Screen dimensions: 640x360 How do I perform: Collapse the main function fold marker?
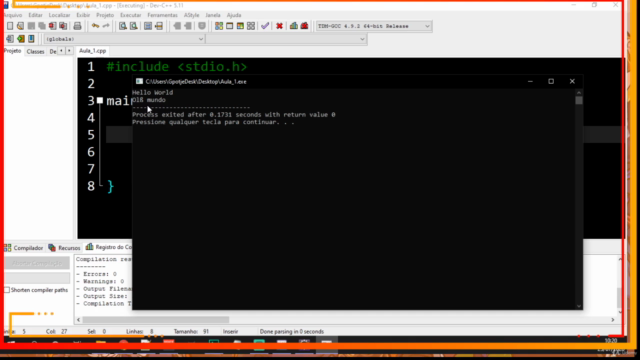click(100, 100)
